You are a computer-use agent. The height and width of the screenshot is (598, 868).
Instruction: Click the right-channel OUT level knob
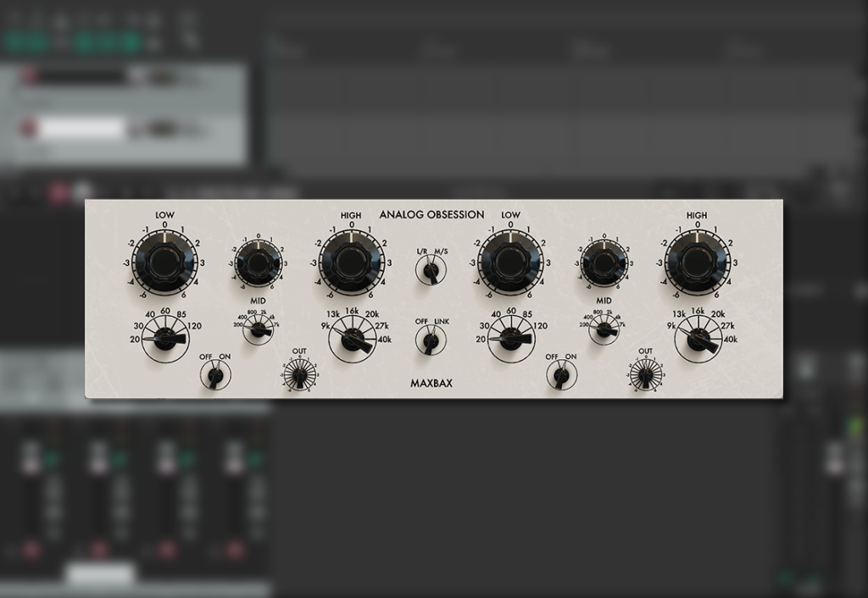(x=645, y=374)
